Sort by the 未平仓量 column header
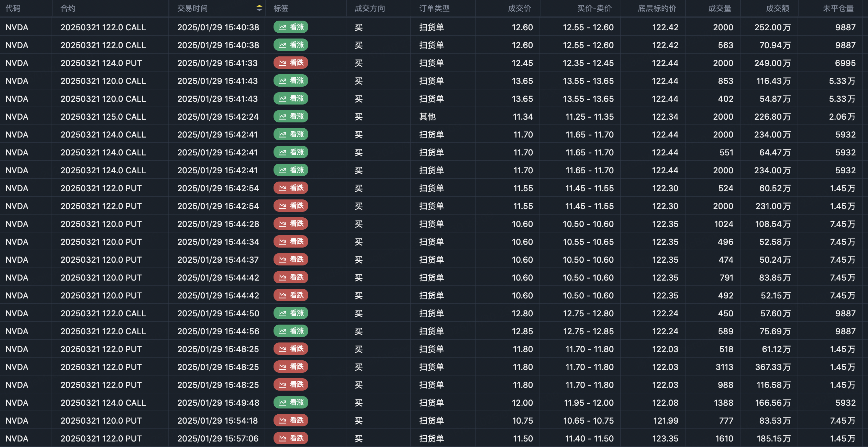Viewport: 868px width, 447px height. [838, 8]
